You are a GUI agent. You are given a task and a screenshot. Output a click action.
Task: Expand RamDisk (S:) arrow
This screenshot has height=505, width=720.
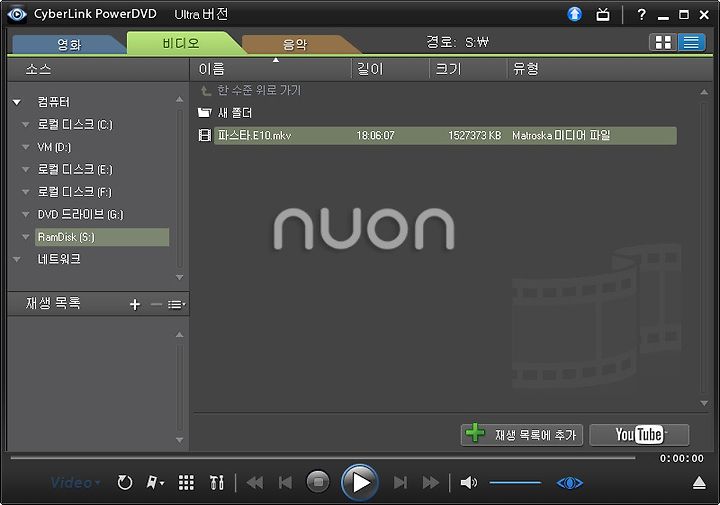[x=26, y=237]
